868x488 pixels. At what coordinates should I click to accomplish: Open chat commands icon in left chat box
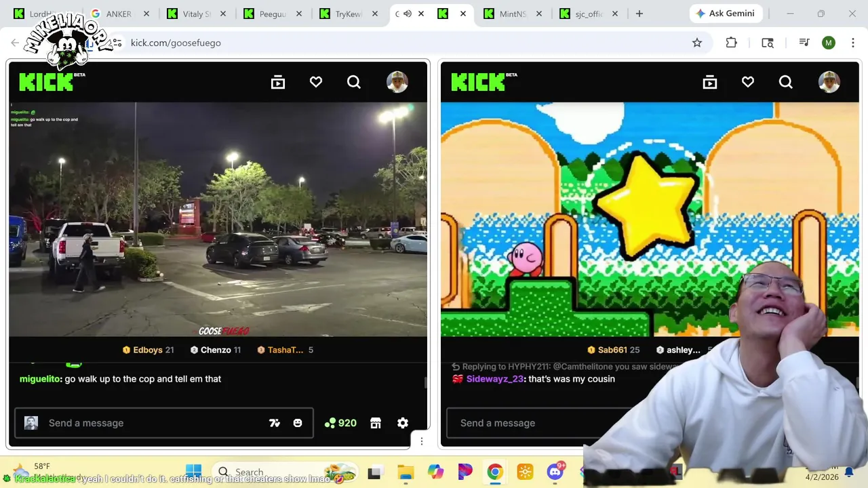[x=275, y=423]
